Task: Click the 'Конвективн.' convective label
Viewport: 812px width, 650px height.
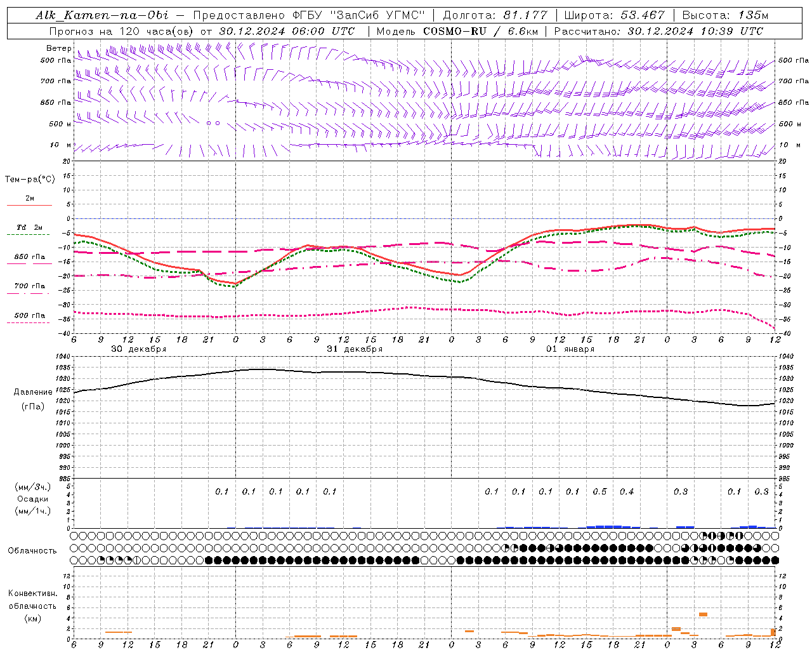Action: (x=32, y=594)
